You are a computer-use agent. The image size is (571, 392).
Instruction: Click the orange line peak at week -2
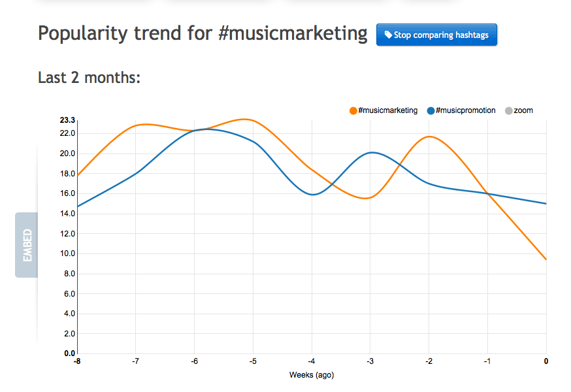(x=430, y=137)
